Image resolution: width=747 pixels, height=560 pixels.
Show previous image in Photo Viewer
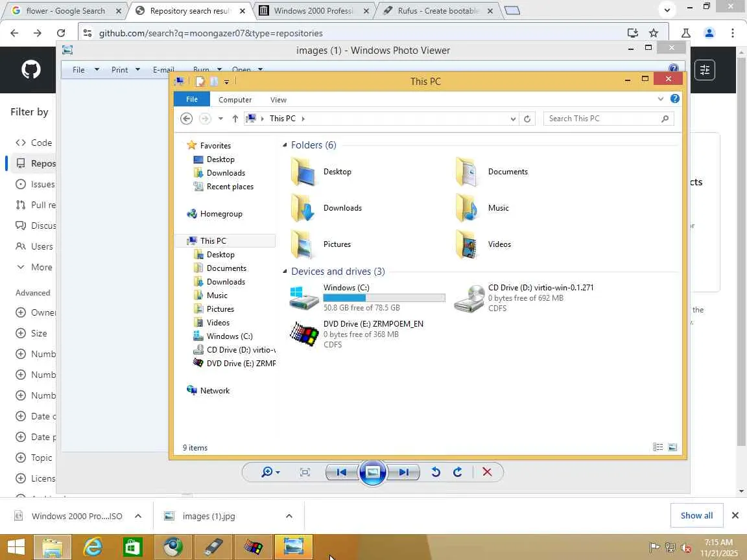pyautogui.click(x=342, y=472)
